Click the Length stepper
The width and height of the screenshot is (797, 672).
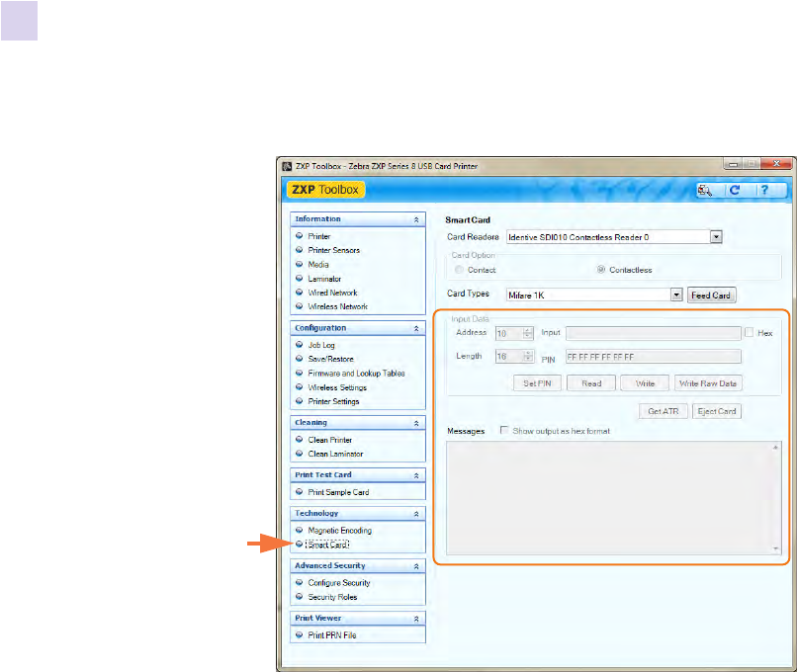coord(528,357)
